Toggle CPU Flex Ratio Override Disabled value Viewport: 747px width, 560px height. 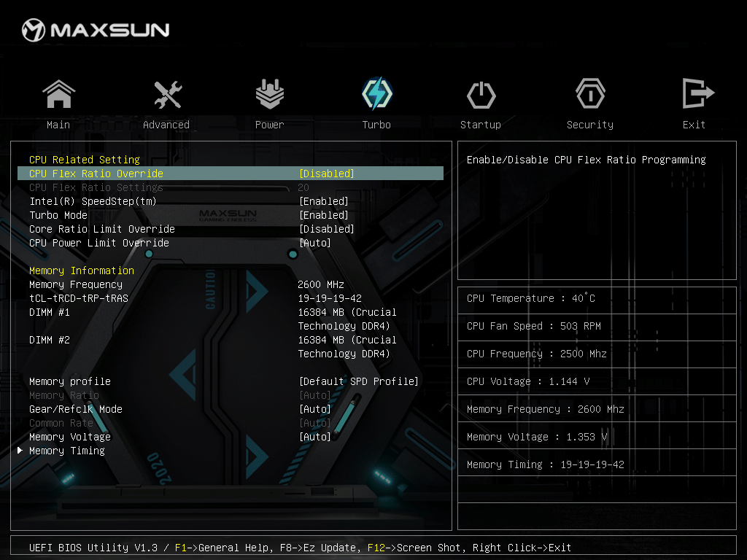pyautogui.click(x=327, y=174)
